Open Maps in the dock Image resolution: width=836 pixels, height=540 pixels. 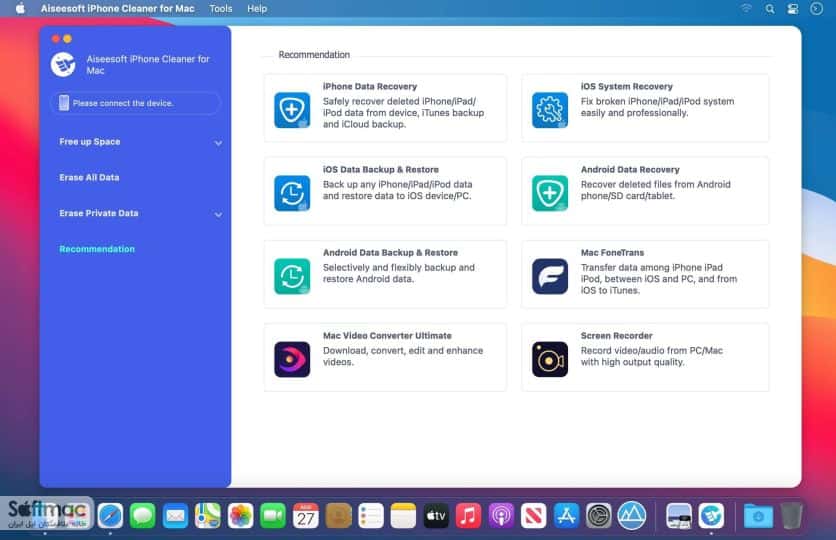coord(207,515)
